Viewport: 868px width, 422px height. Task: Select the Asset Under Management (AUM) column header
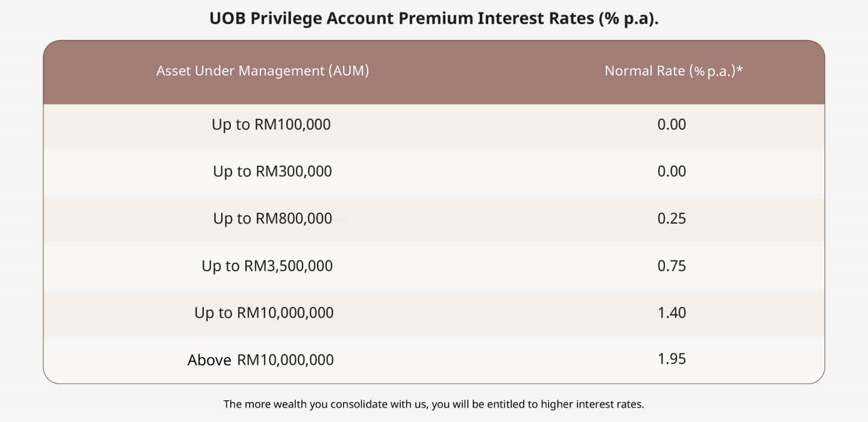point(263,71)
